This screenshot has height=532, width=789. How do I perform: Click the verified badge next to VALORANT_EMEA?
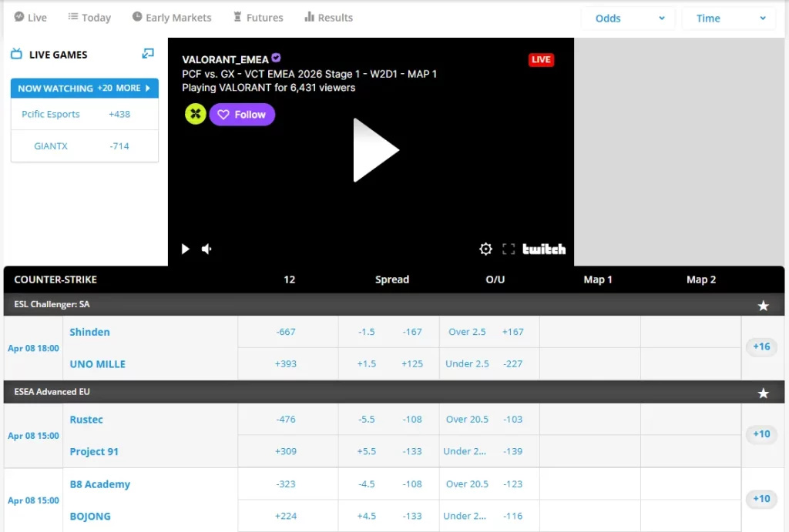(x=277, y=58)
